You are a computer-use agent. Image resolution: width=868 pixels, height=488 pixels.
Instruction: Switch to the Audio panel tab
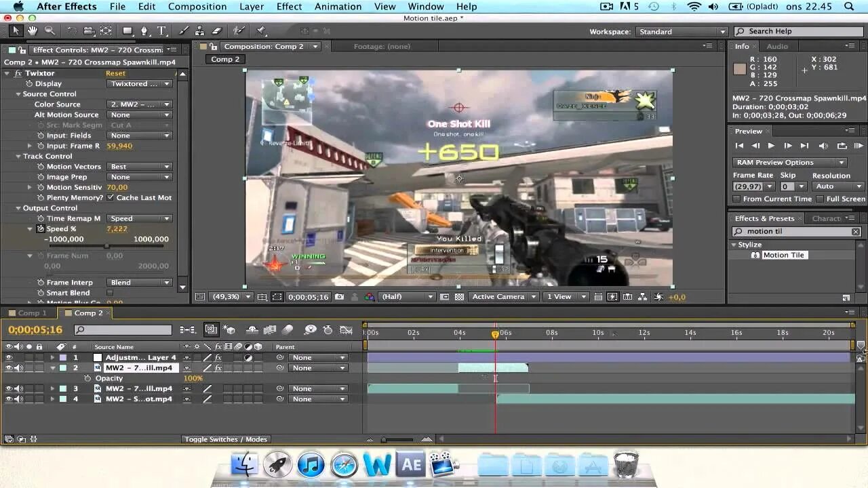(x=777, y=46)
